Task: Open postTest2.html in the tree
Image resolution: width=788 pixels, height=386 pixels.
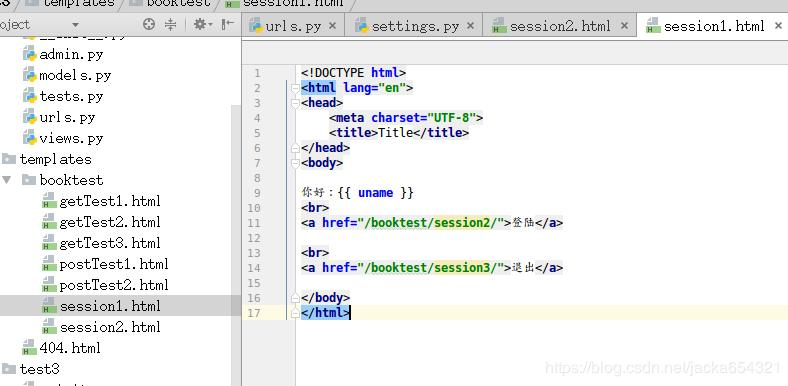Action: (114, 285)
